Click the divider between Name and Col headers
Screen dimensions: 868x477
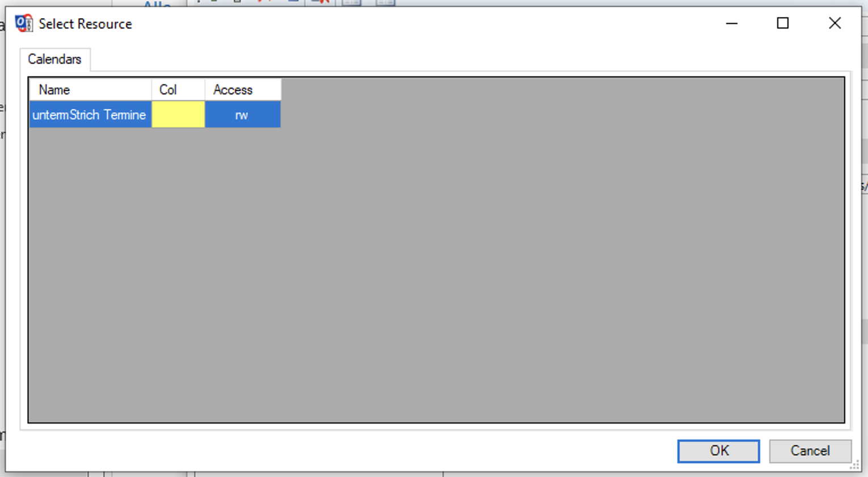point(151,90)
